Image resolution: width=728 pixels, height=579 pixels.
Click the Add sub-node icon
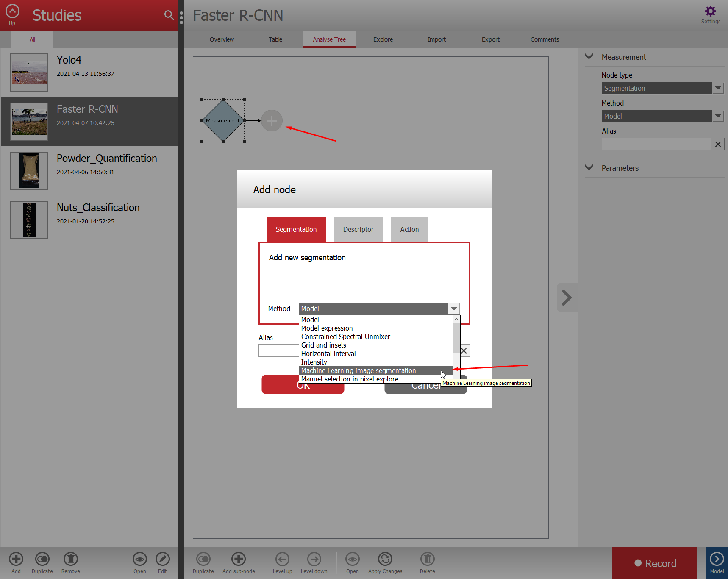tap(239, 559)
